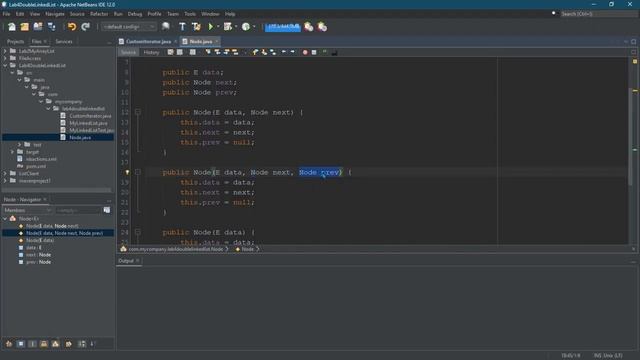Image resolution: width=640 pixels, height=360 pixels.
Task: Toggle Show Inherited Members filter in Navigator
Action: [9, 344]
